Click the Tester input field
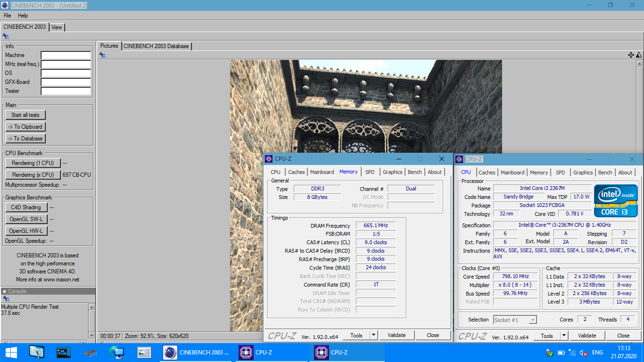 [x=66, y=91]
